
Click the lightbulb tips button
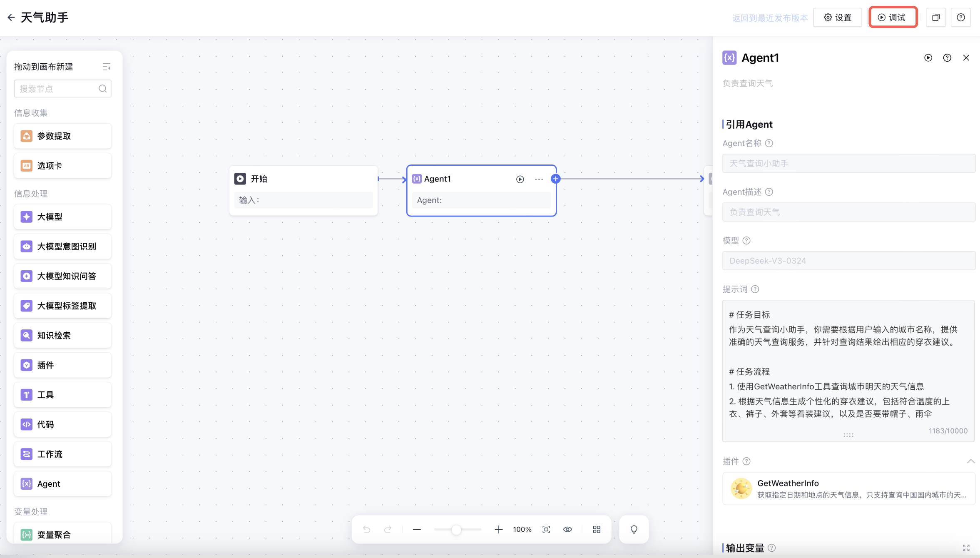pyautogui.click(x=634, y=529)
